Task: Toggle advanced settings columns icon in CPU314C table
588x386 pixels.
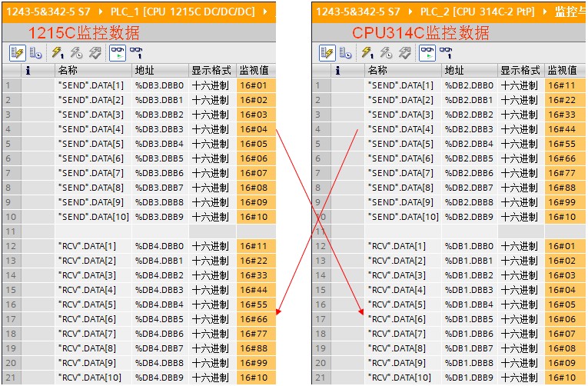Action: 345,53
